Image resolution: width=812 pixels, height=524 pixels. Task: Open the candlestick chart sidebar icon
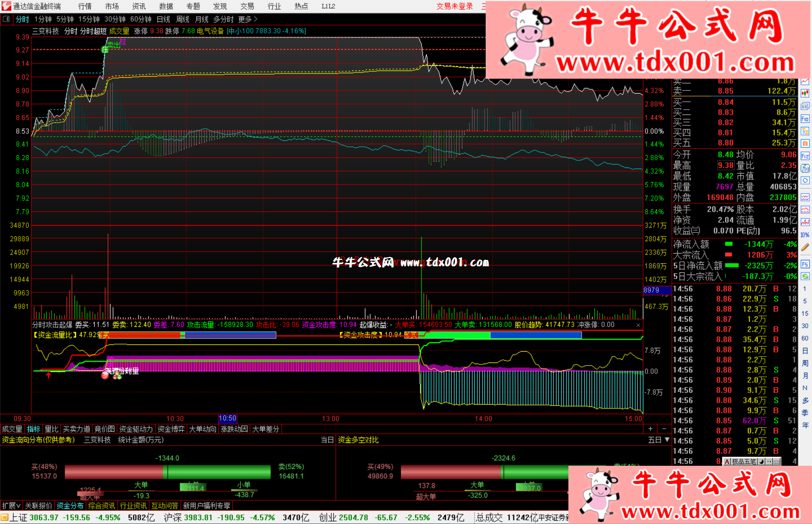[x=805, y=94]
